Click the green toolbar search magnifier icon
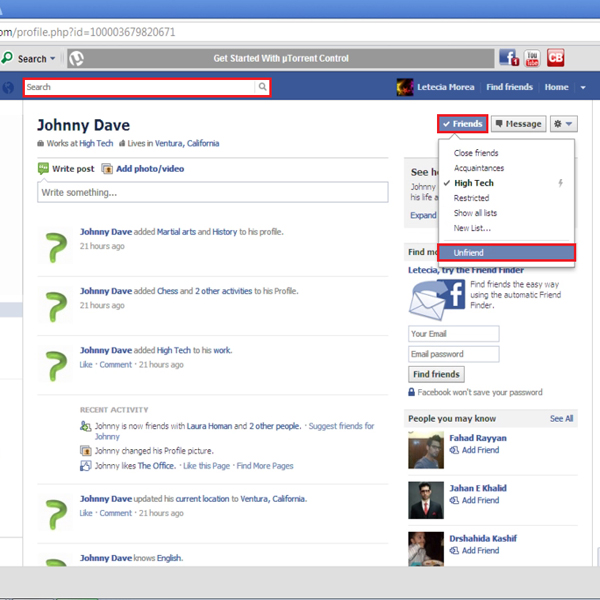 7,58
